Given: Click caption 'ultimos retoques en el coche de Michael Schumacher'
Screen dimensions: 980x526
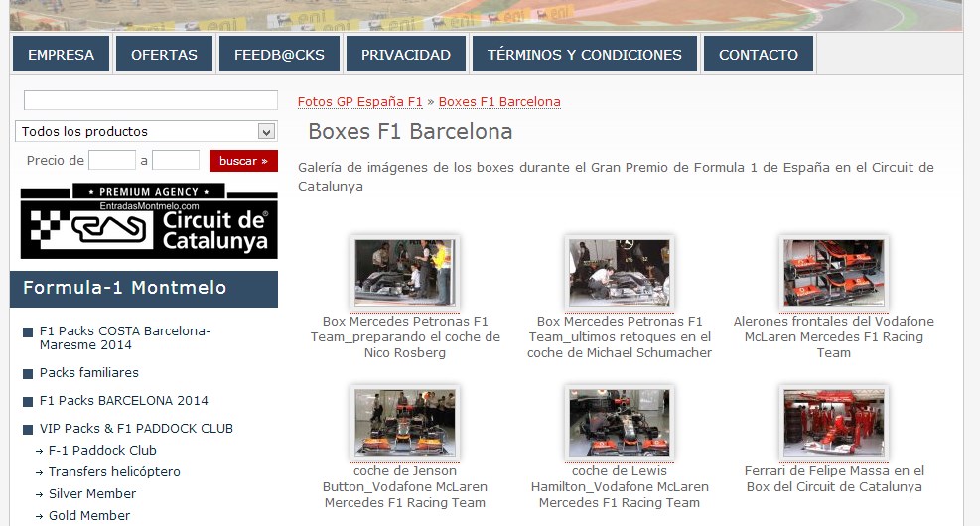Looking at the screenshot, I should click(x=620, y=336).
